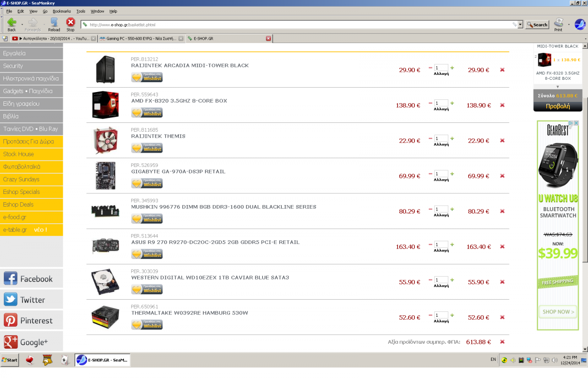
Task: Open Crazy Sundays sidebar link
Action: click(x=31, y=179)
